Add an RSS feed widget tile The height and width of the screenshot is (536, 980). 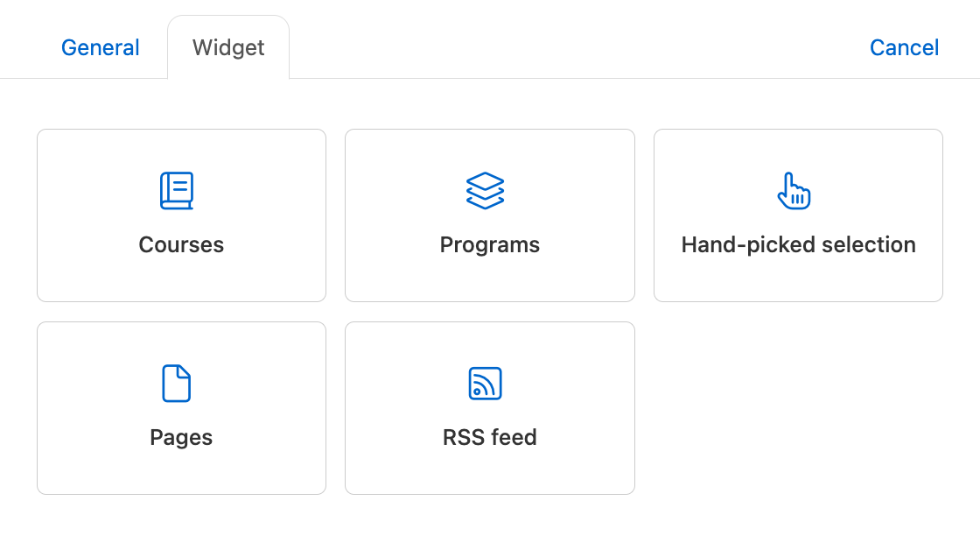point(489,408)
